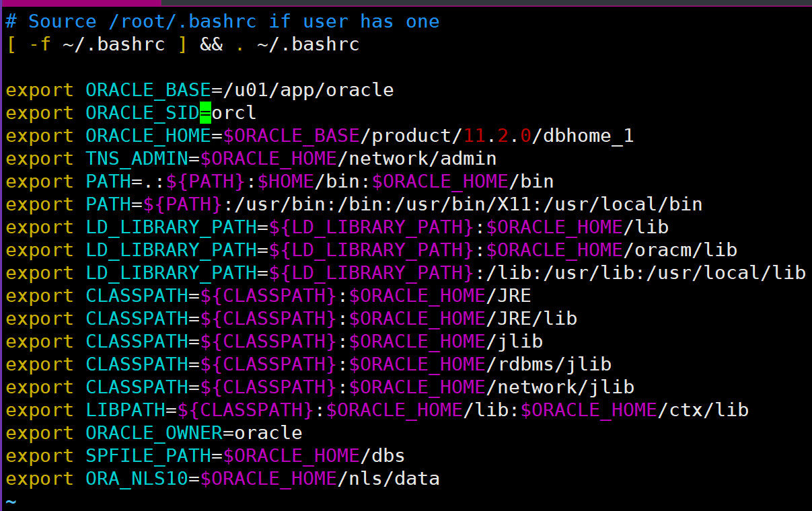
Task: Click the '# Source /root/.bashrc' comment line
Action: click(x=222, y=22)
